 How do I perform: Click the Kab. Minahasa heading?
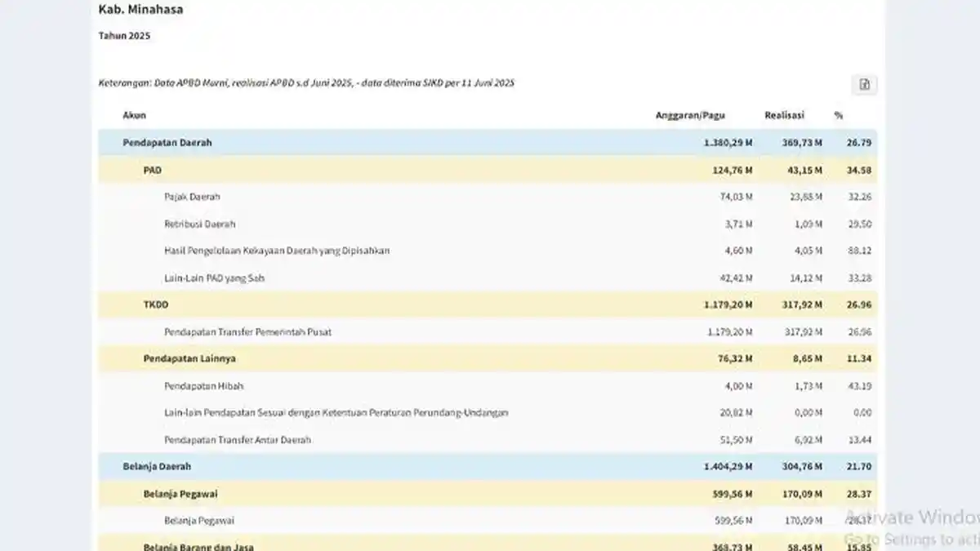coord(140,10)
